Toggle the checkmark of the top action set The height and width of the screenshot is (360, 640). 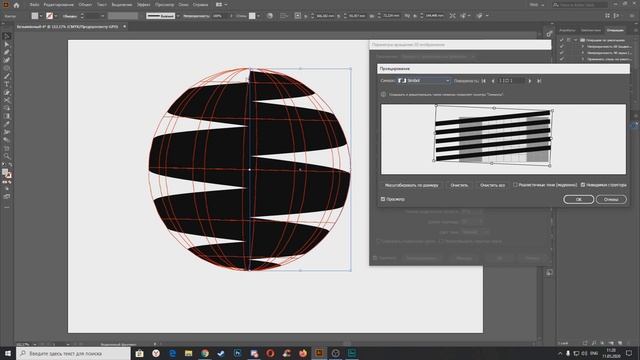click(562, 40)
